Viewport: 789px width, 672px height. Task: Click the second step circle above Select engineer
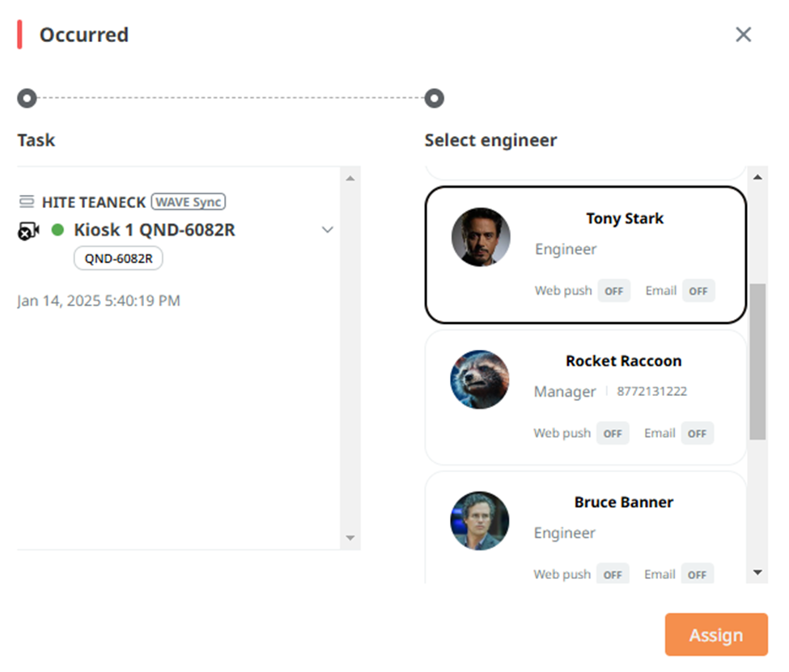point(435,98)
